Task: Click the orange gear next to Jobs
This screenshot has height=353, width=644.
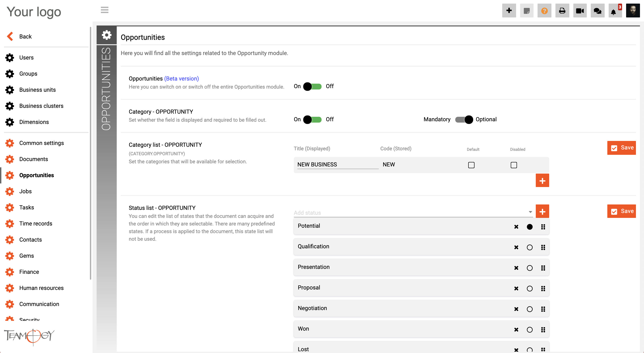Action: 10,191
